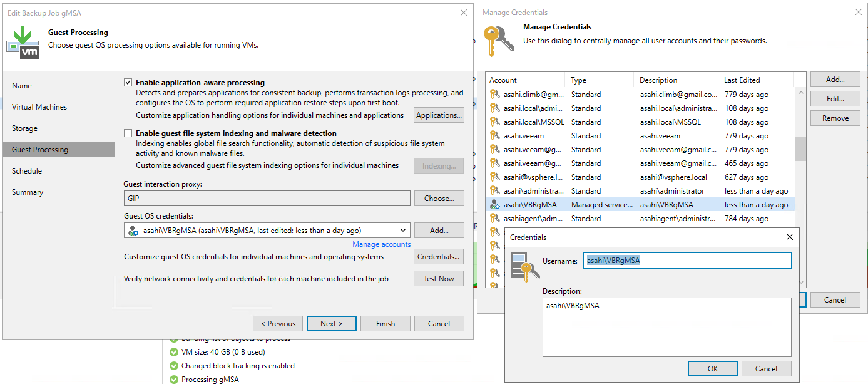Remove the selected credential
This screenshot has height=384, width=868.
[x=835, y=118]
